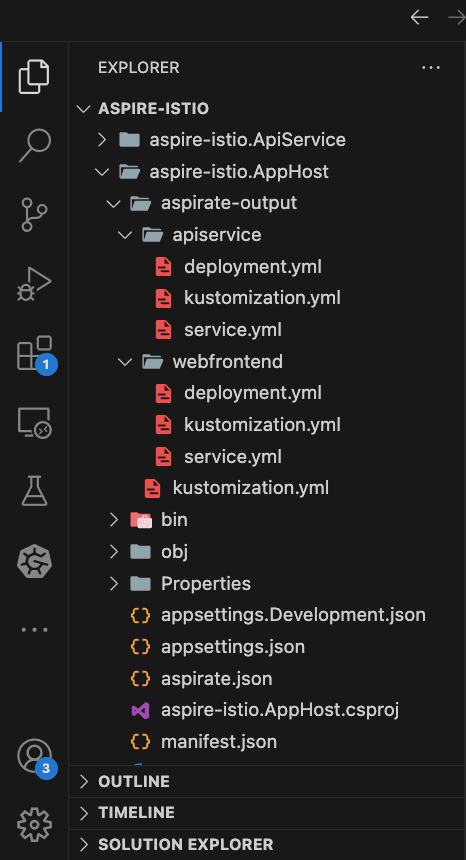This screenshot has width=466, height=860.
Task: Open the Manage gear settings
Action: [35, 824]
